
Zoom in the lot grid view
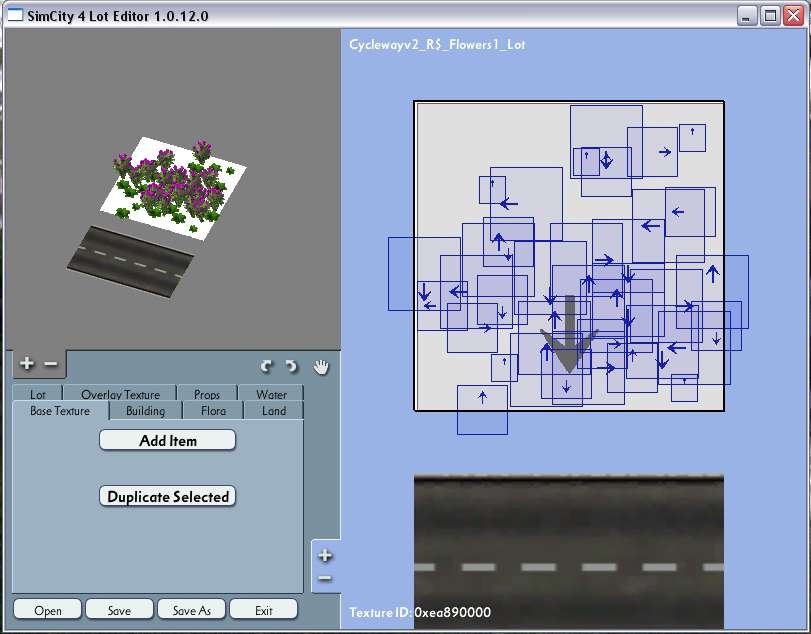(325, 555)
